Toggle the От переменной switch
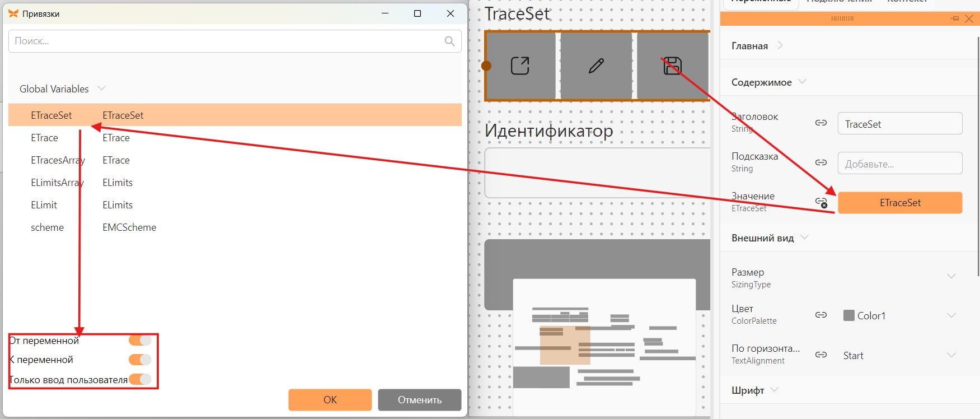The image size is (980, 419). pyautogui.click(x=140, y=340)
